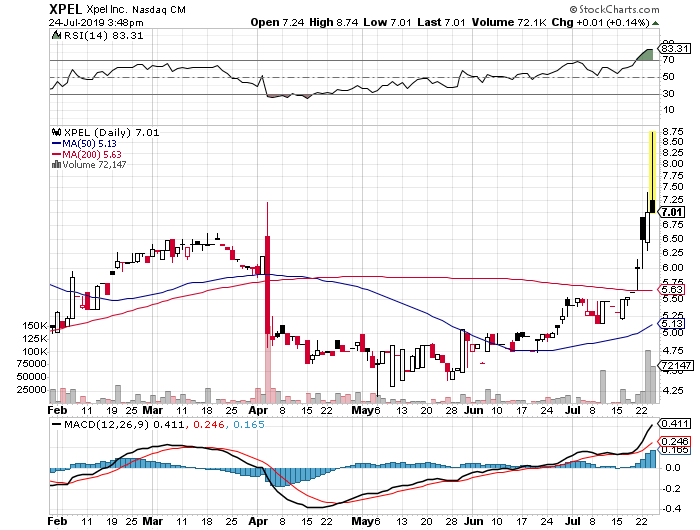
Task: Click the blue 5.13 MA(50) price tag
Action: [672, 323]
